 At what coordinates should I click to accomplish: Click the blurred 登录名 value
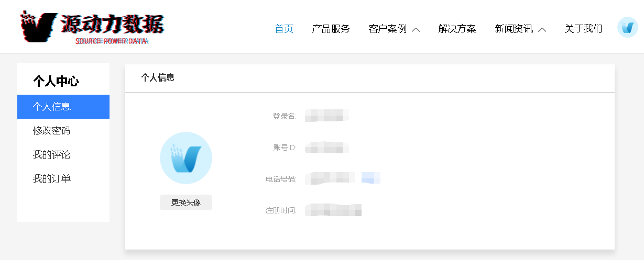point(327,116)
